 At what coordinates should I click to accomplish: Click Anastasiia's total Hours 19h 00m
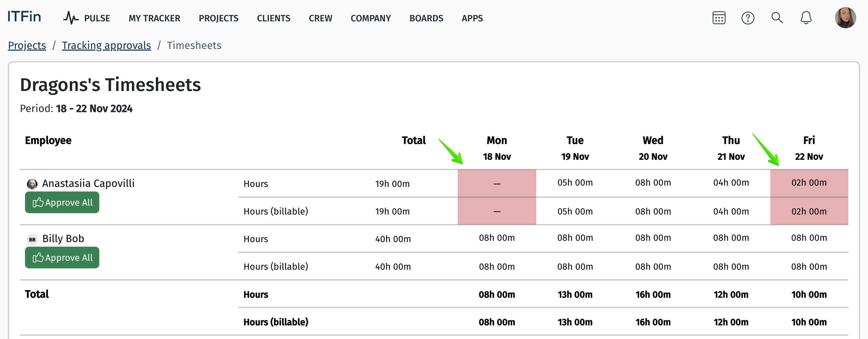[393, 184]
